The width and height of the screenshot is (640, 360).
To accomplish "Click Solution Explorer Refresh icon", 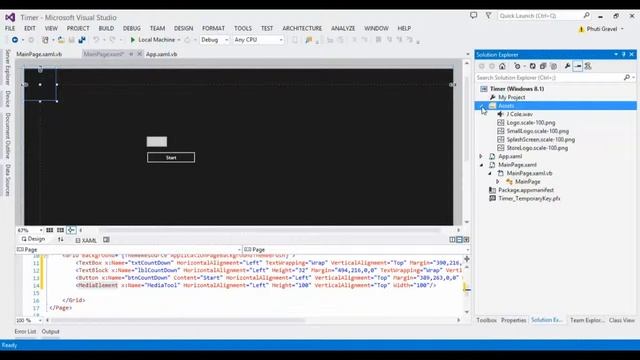I will click(533, 66).
